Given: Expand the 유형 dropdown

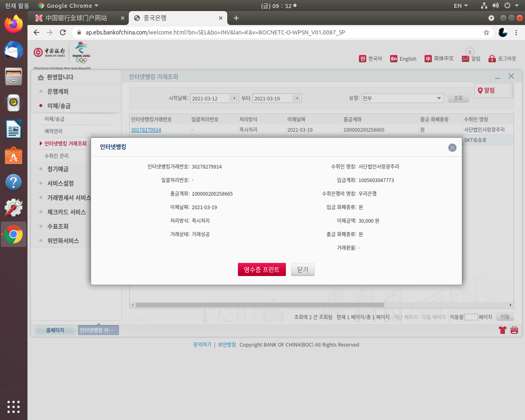Looking at the screenshot, I should pos(439,98).
